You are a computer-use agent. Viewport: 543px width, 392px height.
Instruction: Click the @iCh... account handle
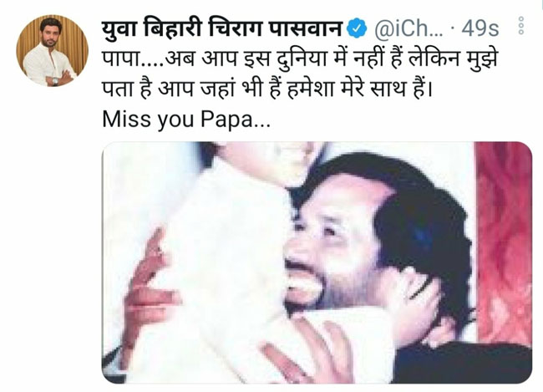(409, 28)
